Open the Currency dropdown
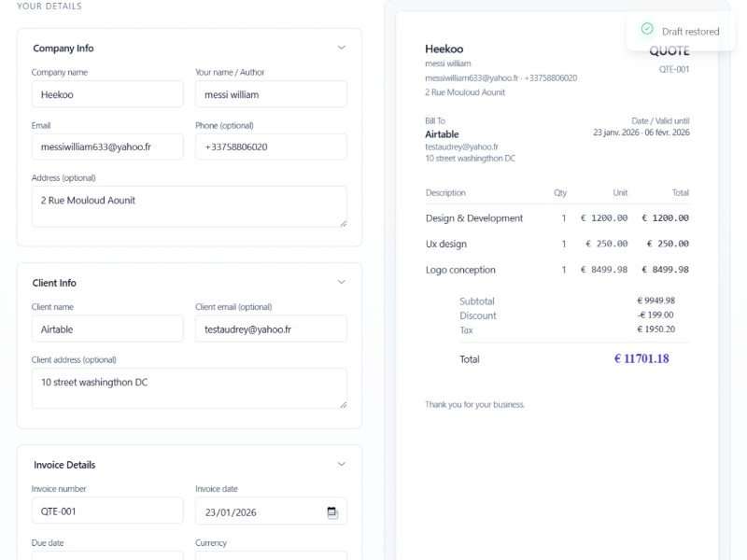The image size is (747, 560). (271, 555)
